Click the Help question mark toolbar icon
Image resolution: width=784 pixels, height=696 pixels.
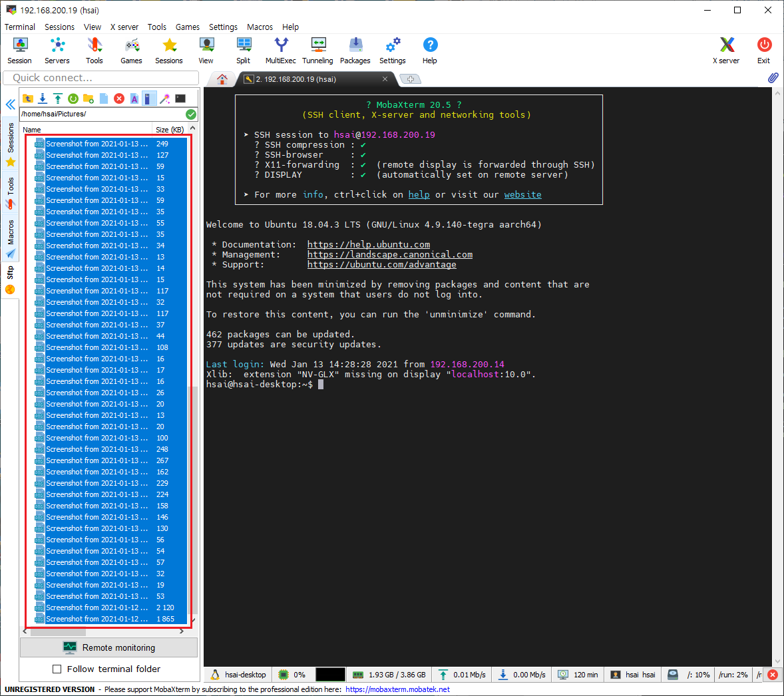pos(429,51)
